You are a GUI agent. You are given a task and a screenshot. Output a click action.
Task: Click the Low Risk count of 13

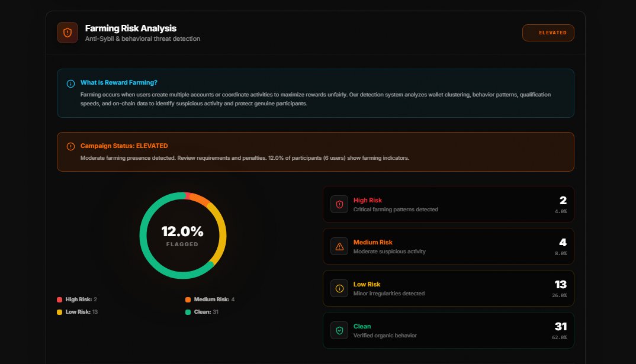click(x=561, y=285)
